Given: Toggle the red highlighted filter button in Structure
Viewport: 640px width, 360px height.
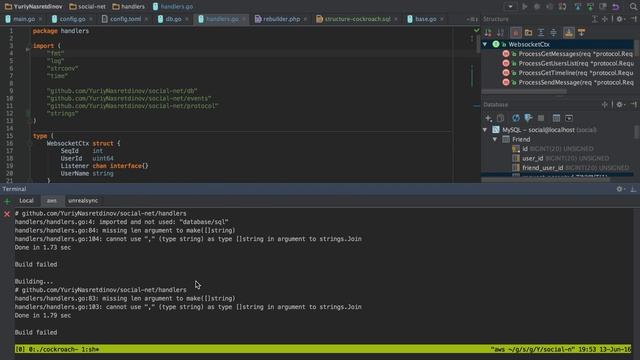Looking at the screenshot, I should tap(516, 33).
